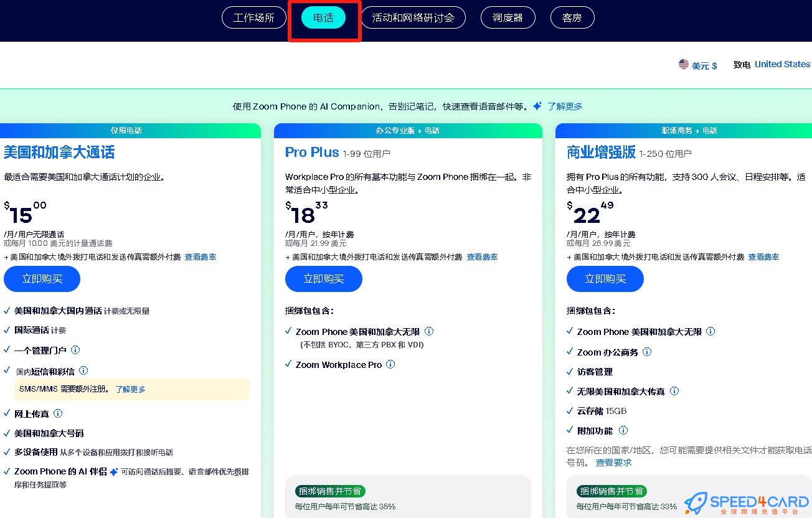Click the US flag currency icon
The image size is (812, 518).
point(684,64)
